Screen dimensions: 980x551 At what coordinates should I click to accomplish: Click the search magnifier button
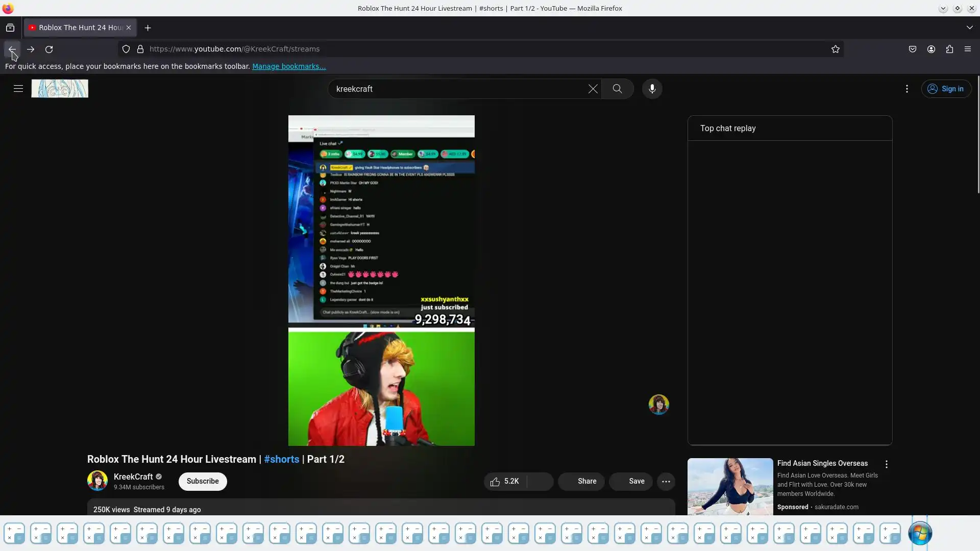[x=617, y=89]
